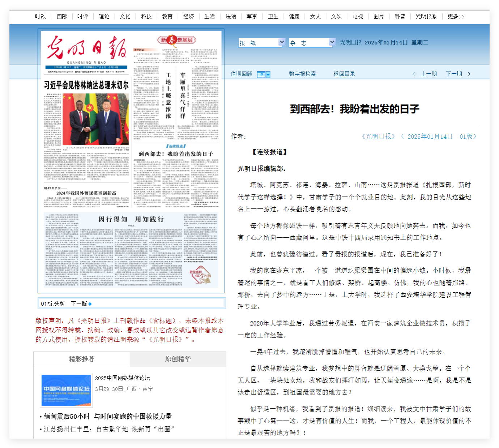499x448 pixels.
Task: Click the calendar icon beside 往期回顾
Action: 263,74
